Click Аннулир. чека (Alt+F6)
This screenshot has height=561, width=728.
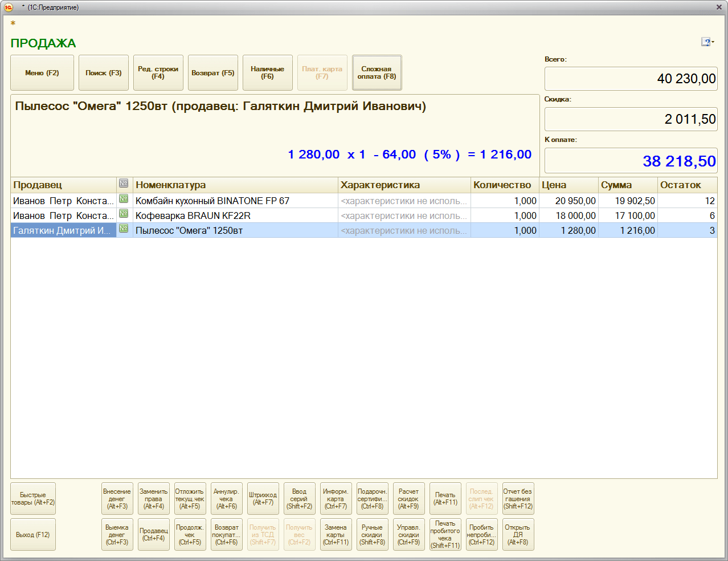[x=226, y=499]
